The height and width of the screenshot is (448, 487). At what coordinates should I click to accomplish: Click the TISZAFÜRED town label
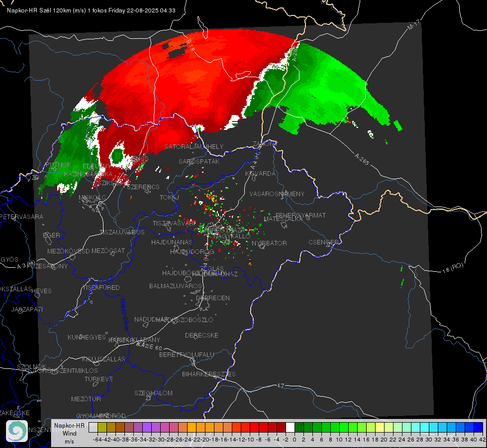tap(101, 288)
